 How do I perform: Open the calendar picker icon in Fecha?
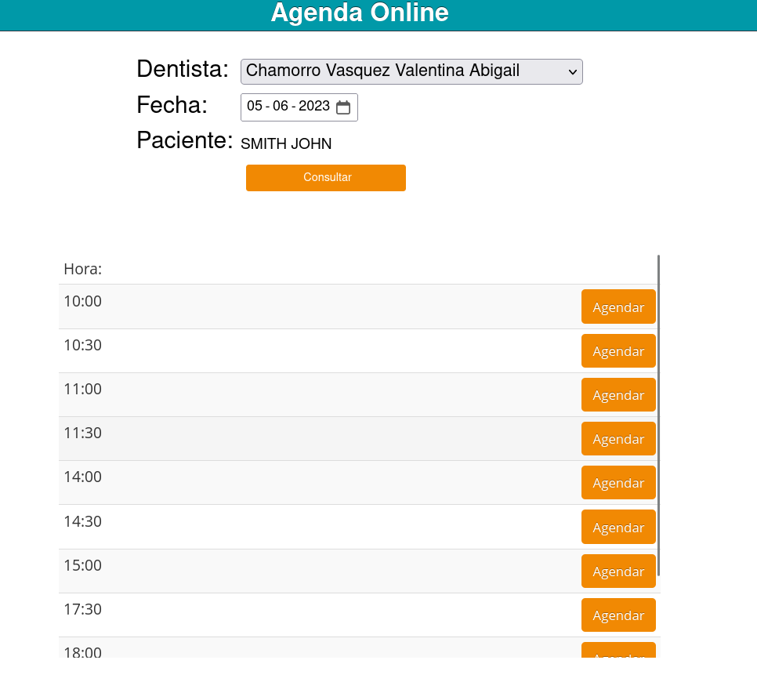[x=342, y=107]
